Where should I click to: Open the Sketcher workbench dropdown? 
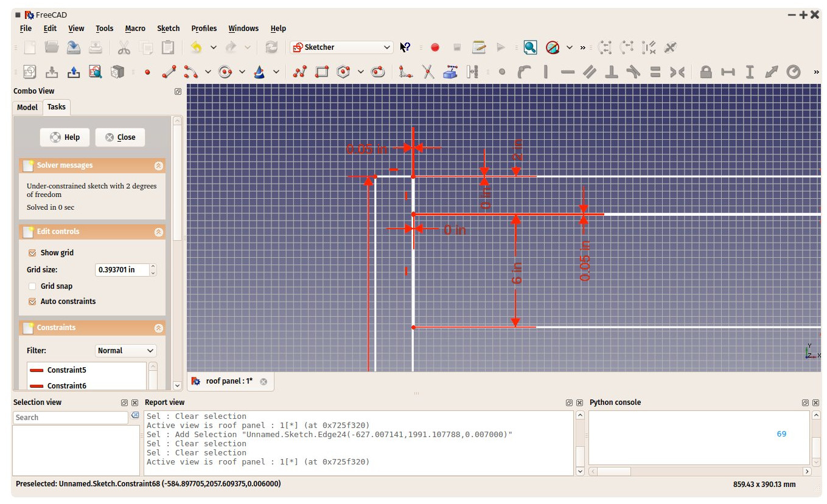coord(342,47)
